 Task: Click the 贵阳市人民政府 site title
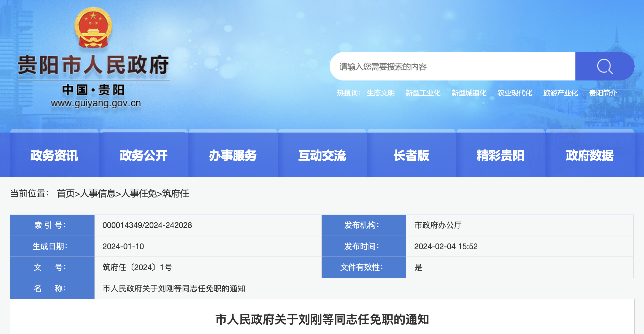93,65
